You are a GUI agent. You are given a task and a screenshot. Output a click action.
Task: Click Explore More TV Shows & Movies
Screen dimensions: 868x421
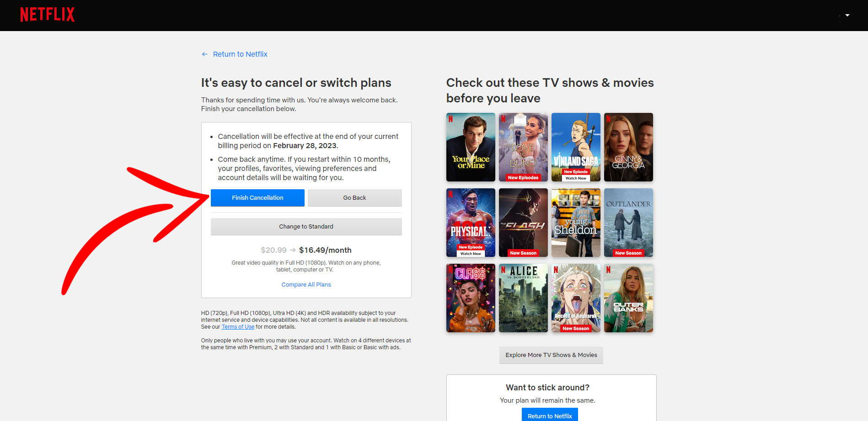click(x=551, y=355)
